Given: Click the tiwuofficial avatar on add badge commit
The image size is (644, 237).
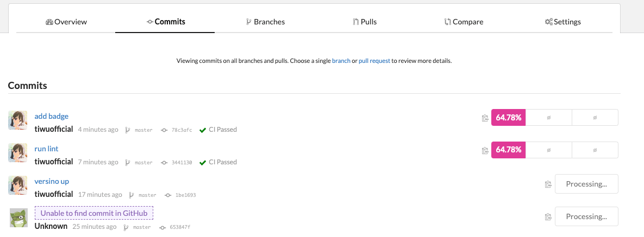Looking at the screenshot, I should pos(17,120).
